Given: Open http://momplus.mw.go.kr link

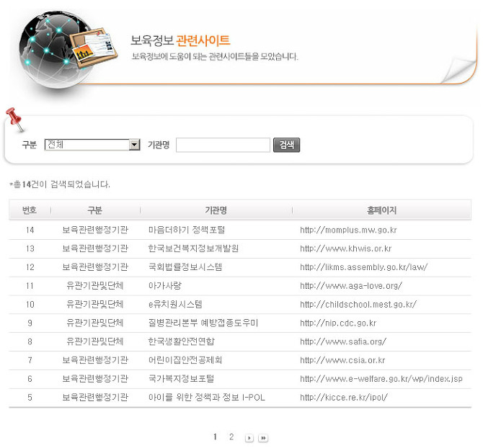Looking at the screenshot, I should pyautogui.click(x=348, y=230).
